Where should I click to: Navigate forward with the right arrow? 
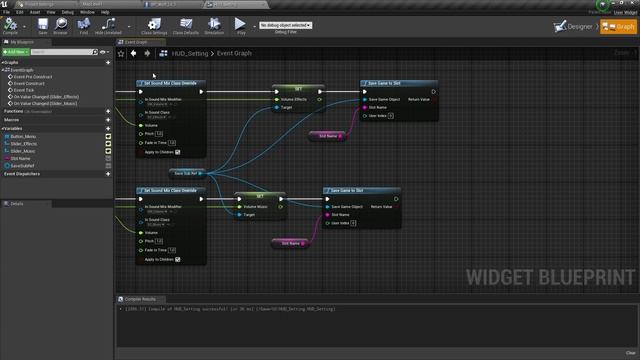[x=147, y=53]
